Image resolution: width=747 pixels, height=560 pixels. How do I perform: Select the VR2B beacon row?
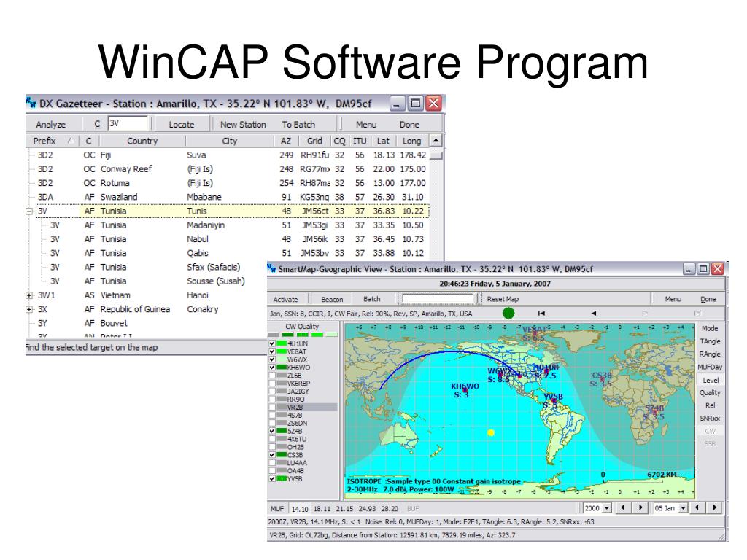[x=303, y=407]
